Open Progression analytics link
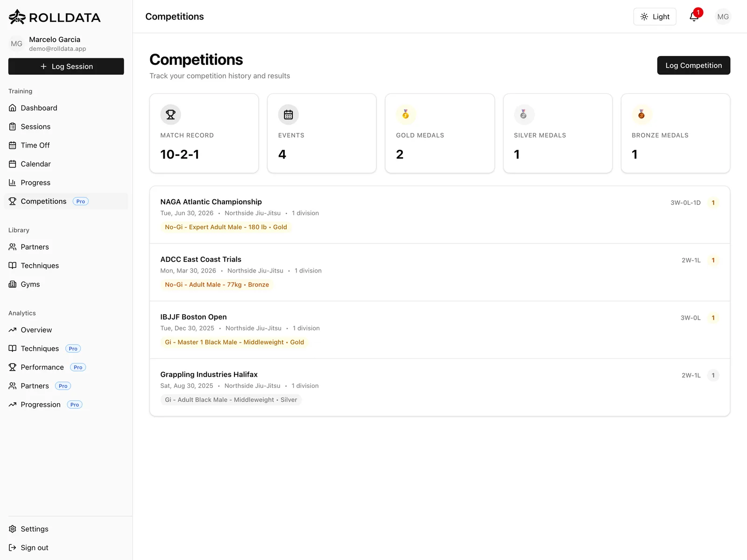 tap(66, 405)
